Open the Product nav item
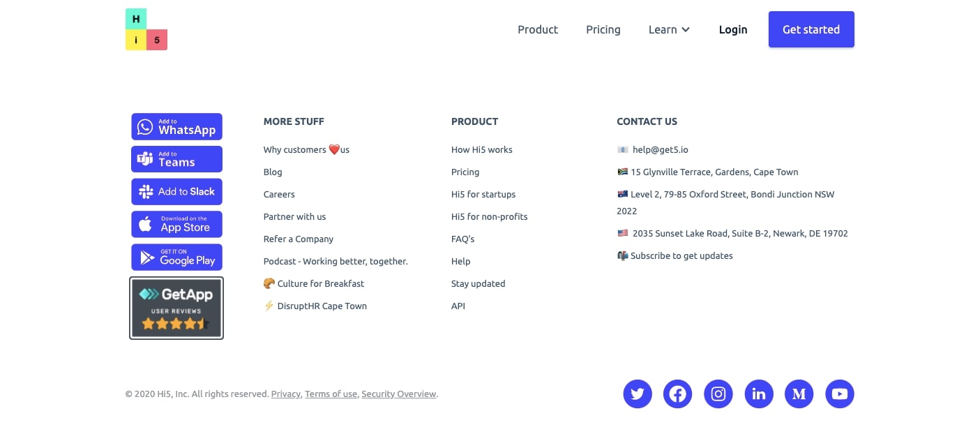Screen dimensions: 980x448 (x=538, y=29)
